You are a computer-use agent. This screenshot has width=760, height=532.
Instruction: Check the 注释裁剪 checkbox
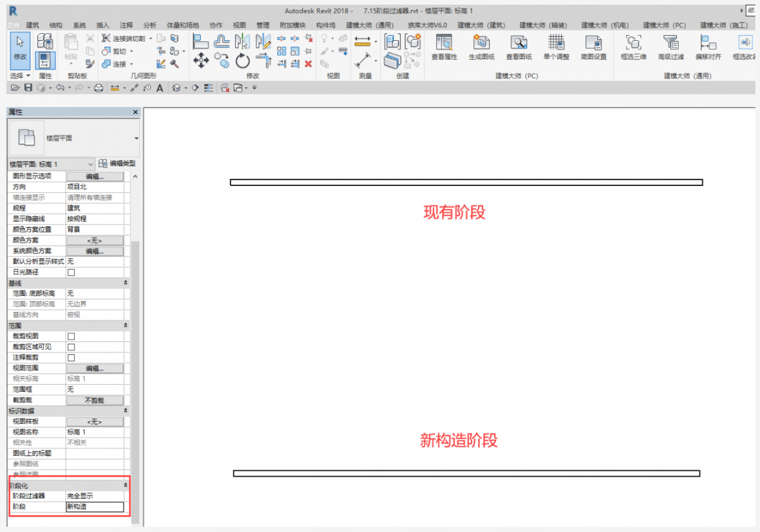pyautogui.click(x=71, y=357)
